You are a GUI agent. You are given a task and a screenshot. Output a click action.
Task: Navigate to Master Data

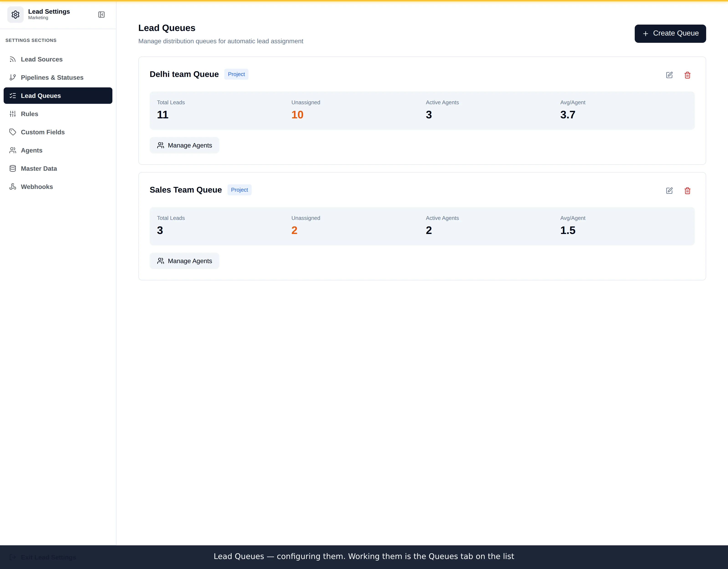tap(58, 168)
